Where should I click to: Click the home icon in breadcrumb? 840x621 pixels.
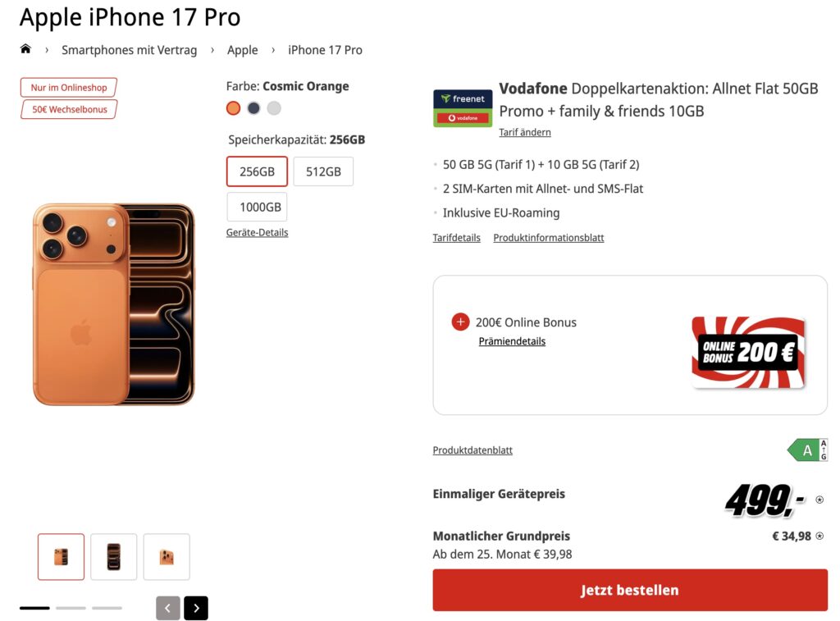[25, 49]
